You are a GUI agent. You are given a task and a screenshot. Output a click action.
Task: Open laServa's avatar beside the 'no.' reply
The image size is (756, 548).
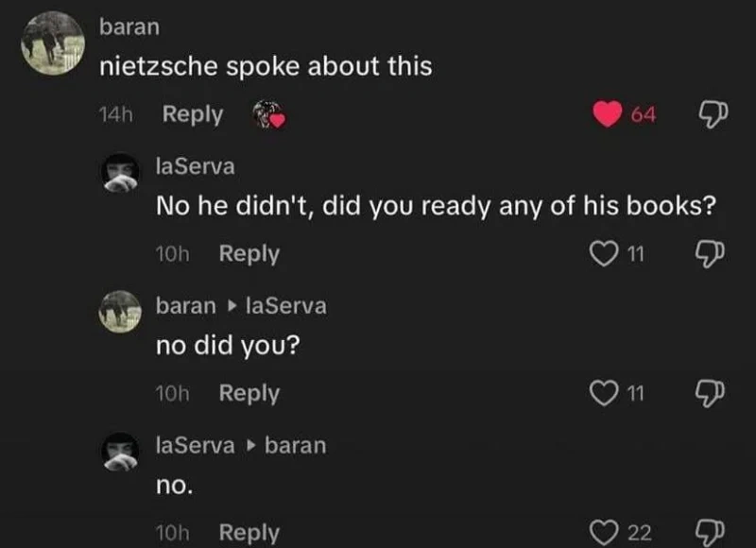tap(121, 450)
